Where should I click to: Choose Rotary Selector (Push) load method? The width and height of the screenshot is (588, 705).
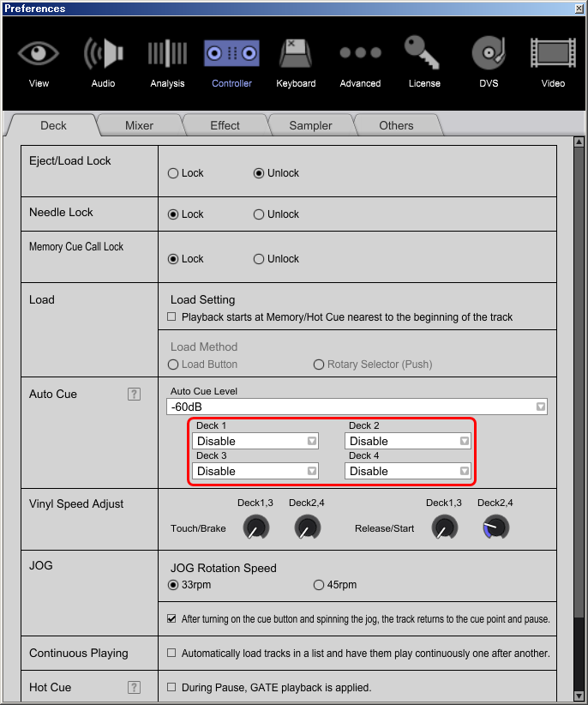tap(319, 365)
